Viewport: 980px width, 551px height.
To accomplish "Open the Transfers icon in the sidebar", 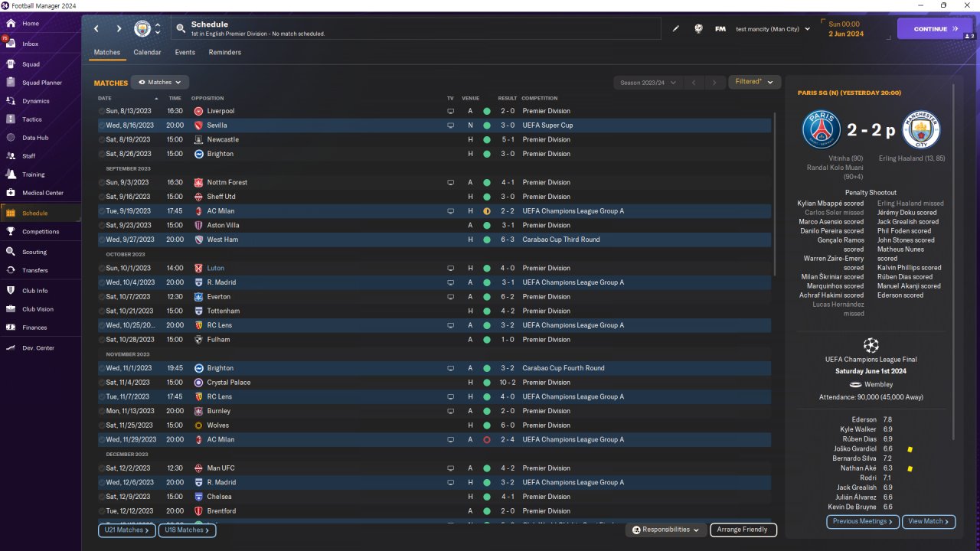I will [x=11, y=270].
